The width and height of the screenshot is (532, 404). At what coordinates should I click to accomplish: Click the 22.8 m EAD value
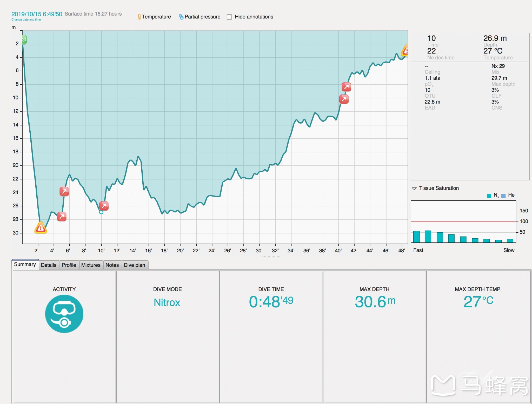[x=433, y=102]
